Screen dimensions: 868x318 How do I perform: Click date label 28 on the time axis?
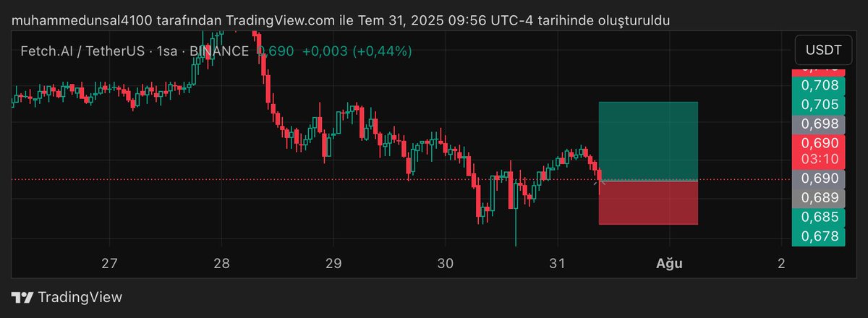tap(221, 263)
